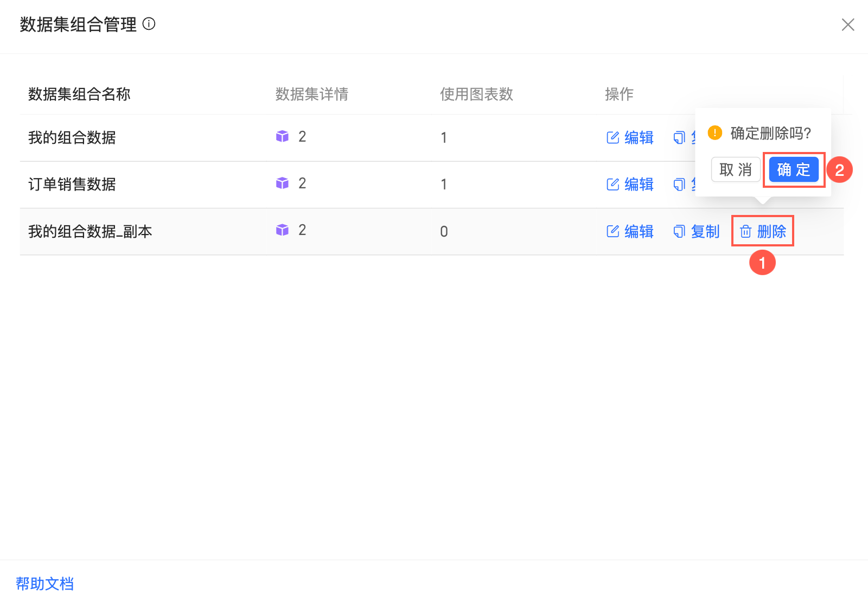
Task: Cancel deletion with the 取消 button
Action: 736,170
